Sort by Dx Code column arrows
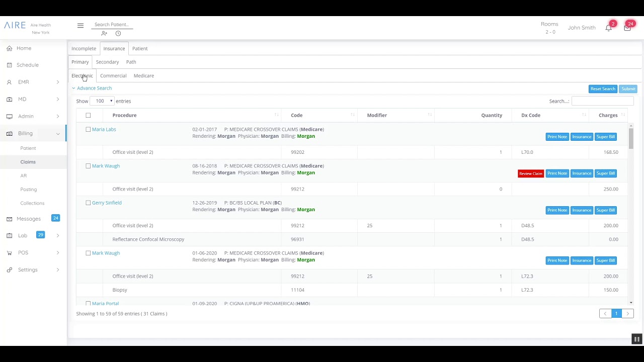 (x=584, y=115)
